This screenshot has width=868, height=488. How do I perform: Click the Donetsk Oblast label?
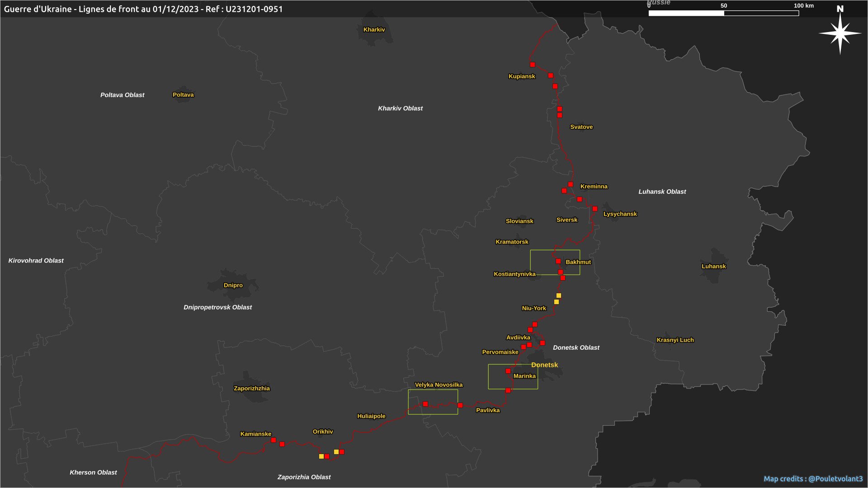(x=576, y=348)
